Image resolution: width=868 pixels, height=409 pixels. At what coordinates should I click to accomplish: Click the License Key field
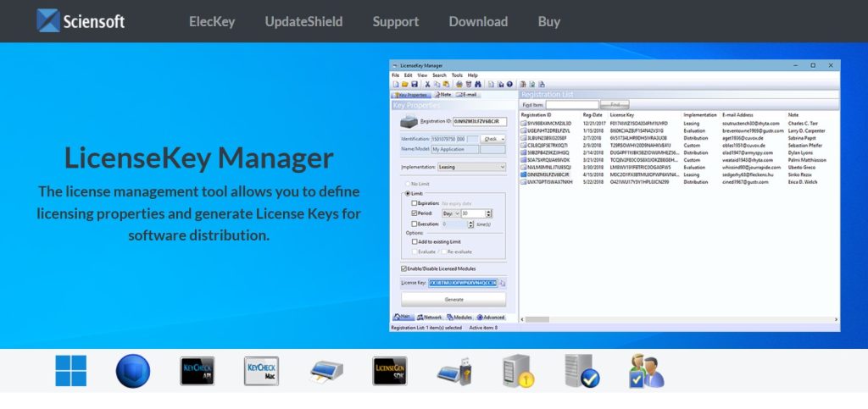463,283
